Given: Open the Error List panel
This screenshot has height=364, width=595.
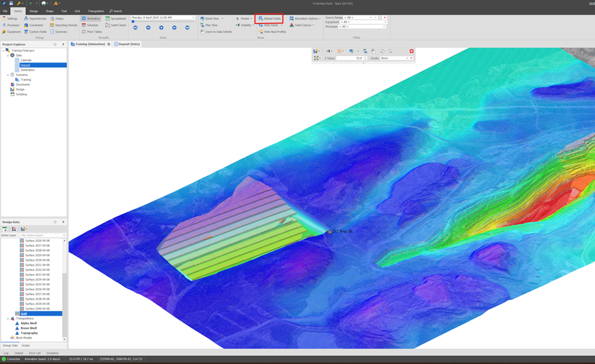Looking at the screenshot, I should click(34, 353).
